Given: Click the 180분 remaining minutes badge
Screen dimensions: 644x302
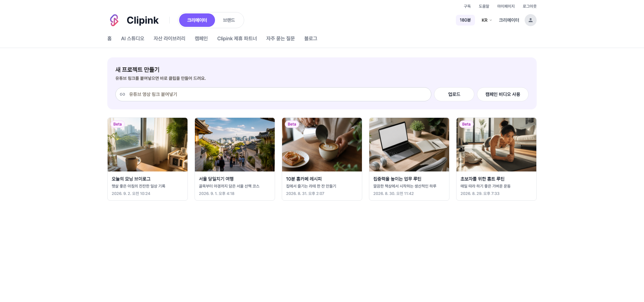Looking at the screenshot, I should (x=465, y=20).
